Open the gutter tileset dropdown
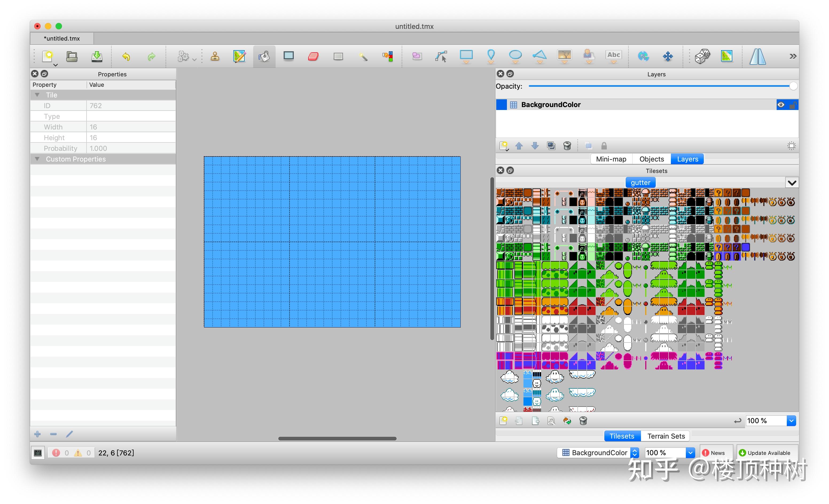 tap(792, 182)
